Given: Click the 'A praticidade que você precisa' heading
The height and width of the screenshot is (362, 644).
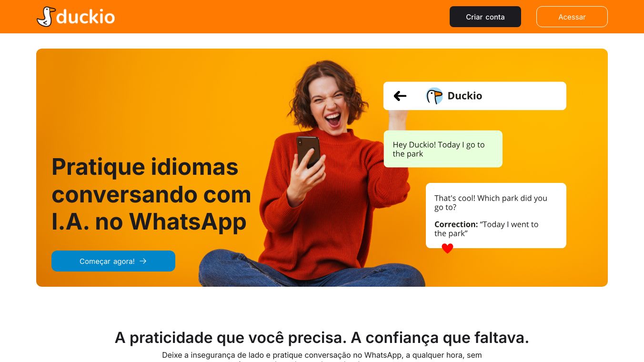Looking at the screenshot, I should 322,338.
